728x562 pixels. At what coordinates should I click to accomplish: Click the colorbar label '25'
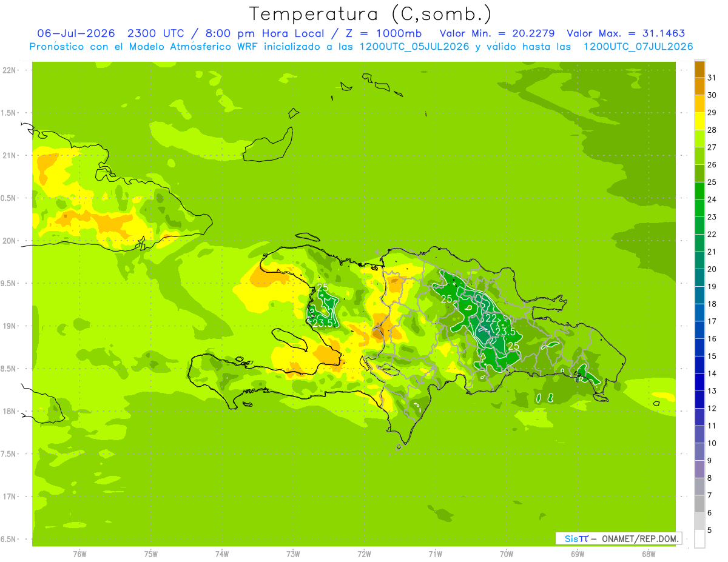712,182
